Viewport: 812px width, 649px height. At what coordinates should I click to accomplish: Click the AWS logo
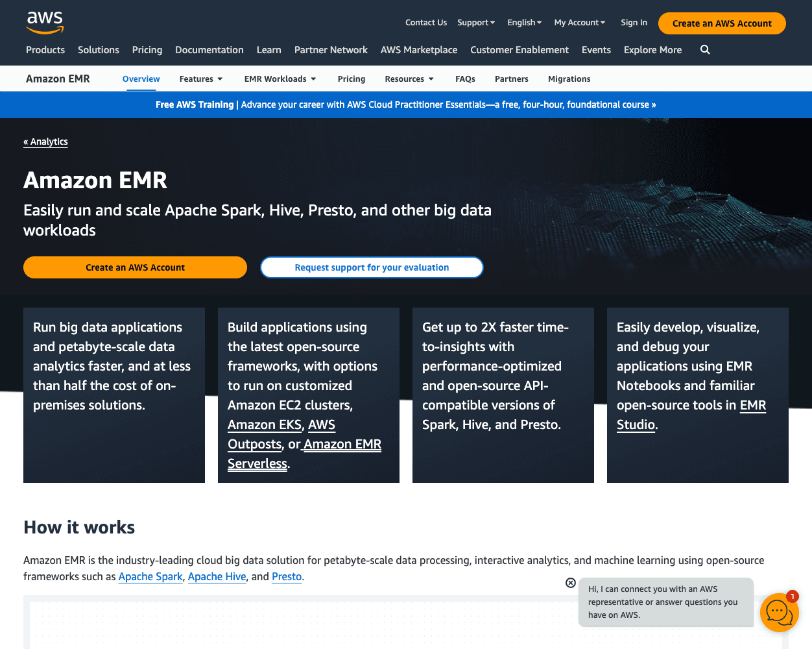(x=45, y=22)
